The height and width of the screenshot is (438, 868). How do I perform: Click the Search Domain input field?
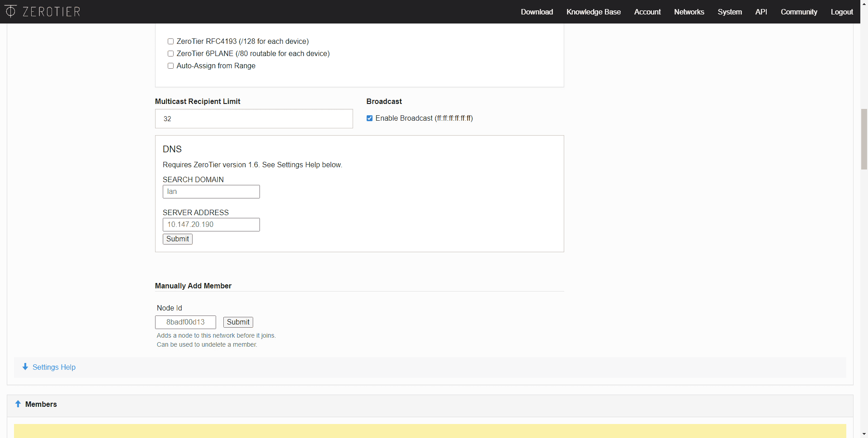coord(211,192)
